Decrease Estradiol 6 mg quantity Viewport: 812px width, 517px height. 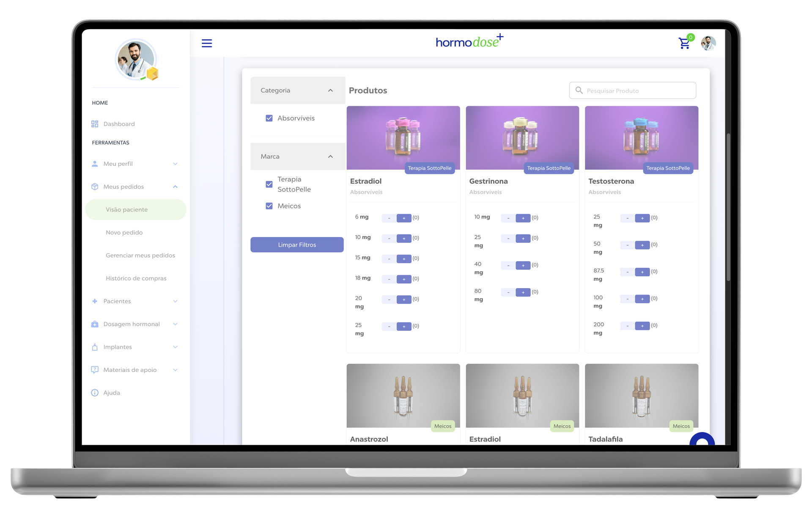tap(389, 218)
